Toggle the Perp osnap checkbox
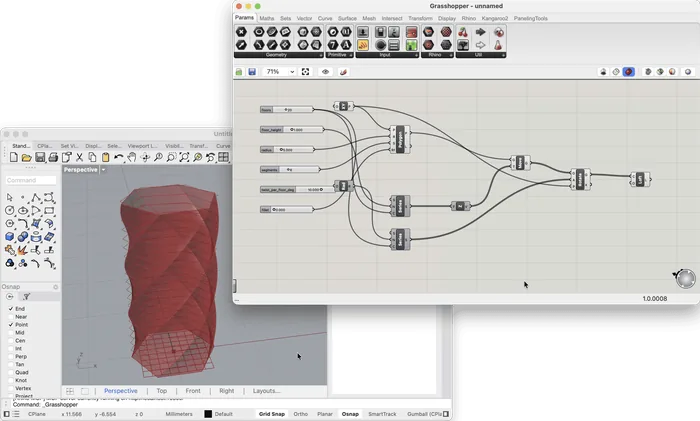 [x=11, y=356]
